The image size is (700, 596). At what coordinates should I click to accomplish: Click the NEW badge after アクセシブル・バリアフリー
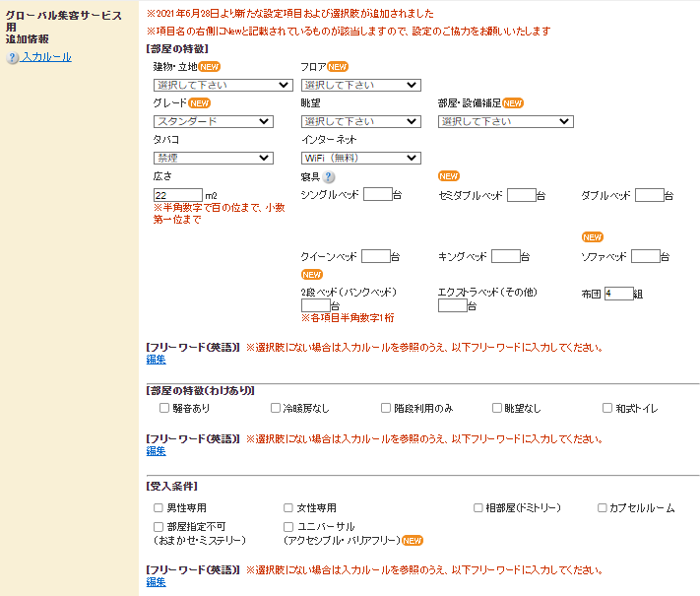(x=413, y=541)
